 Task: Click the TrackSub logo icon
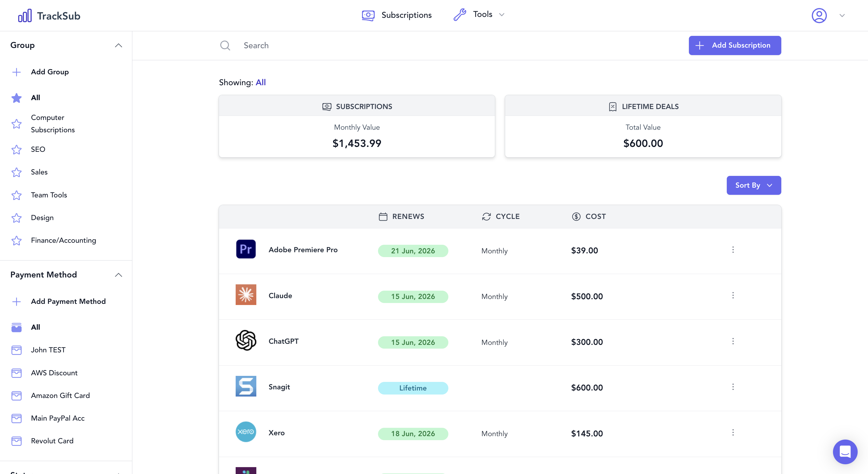(x=25, y=15)
